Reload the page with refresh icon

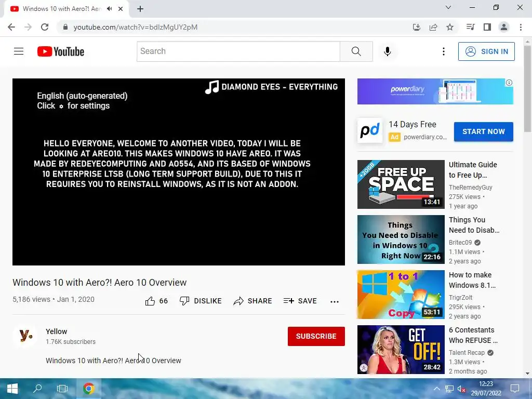[x=45, y=27]
